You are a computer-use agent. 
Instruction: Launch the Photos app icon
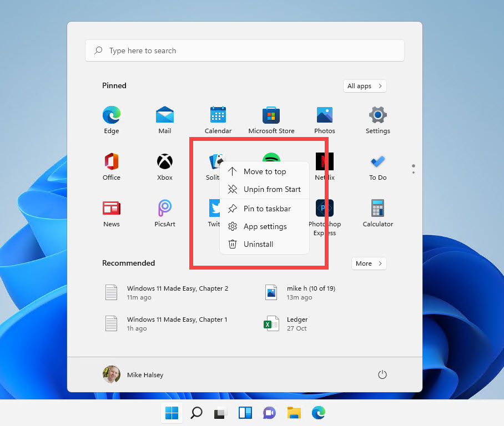tap(324, 115)
